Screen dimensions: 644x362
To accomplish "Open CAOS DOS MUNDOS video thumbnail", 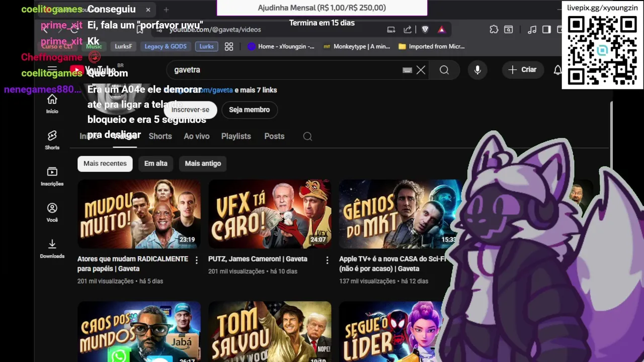I will 139,331.
